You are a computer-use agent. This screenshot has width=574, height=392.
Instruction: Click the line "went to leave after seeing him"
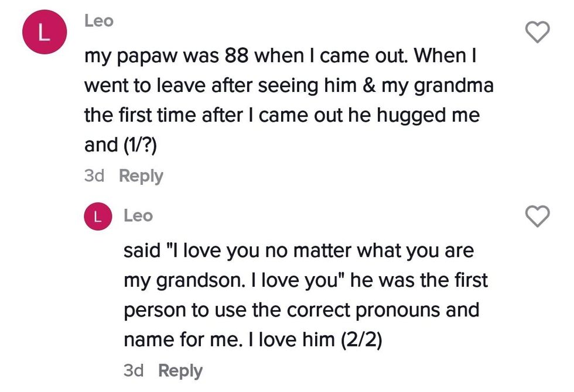point(289,86)
